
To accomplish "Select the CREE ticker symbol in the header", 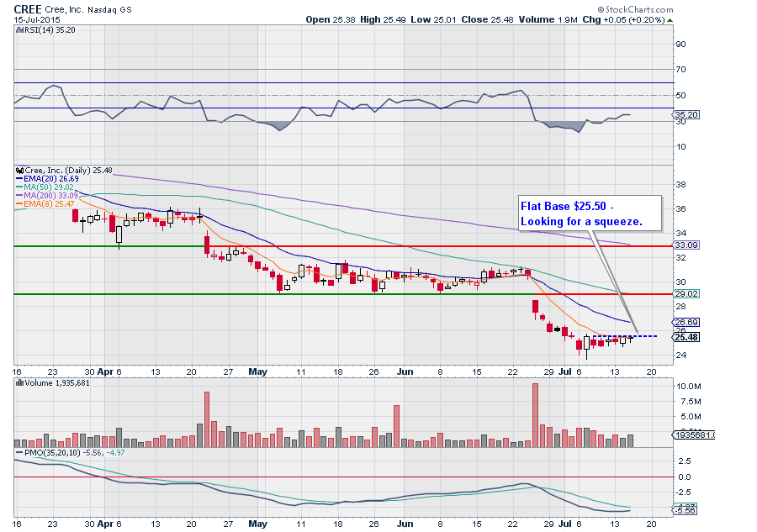I will (x=28, y=9).
